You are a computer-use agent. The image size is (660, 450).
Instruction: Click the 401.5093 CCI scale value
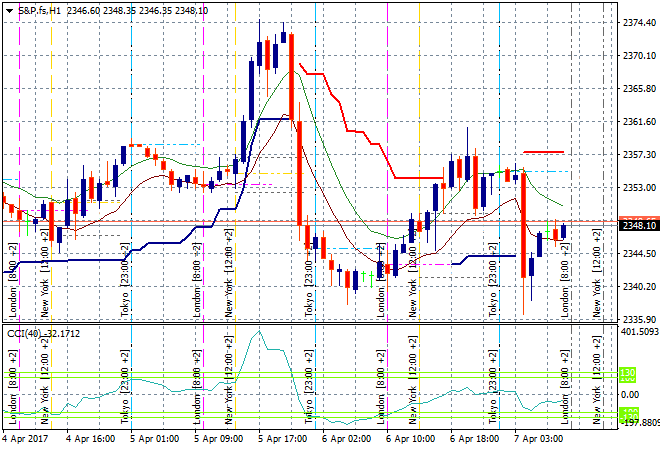pos(638,331)
